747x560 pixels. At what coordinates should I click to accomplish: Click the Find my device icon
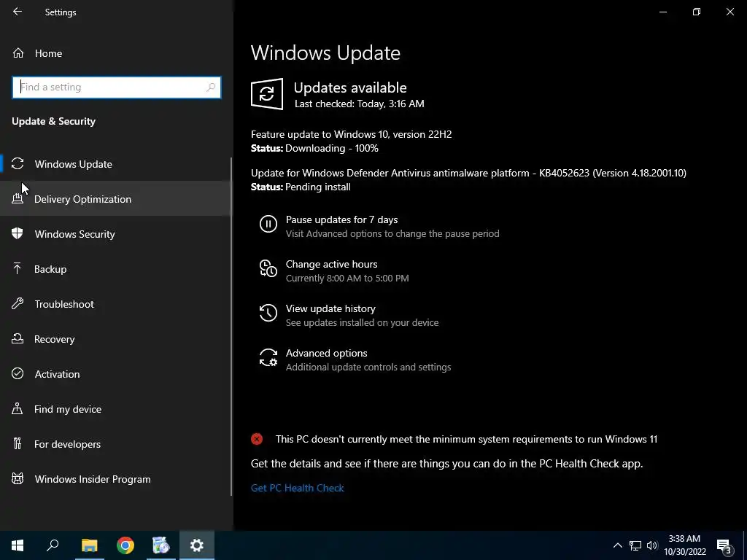18,408
